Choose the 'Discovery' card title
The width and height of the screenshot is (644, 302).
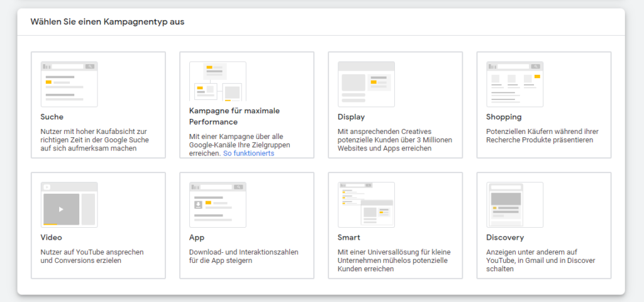click(x=505, y=237)
